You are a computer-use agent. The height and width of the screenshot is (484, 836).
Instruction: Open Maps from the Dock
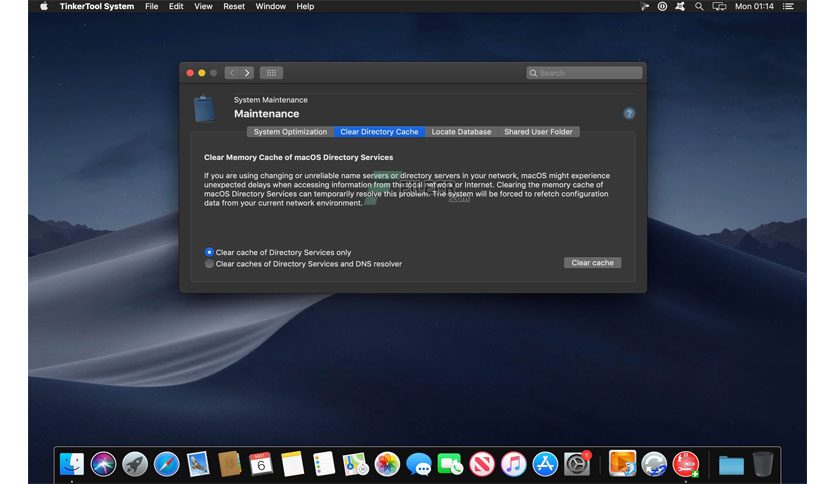pyautogui.click(x=356, y=464)
